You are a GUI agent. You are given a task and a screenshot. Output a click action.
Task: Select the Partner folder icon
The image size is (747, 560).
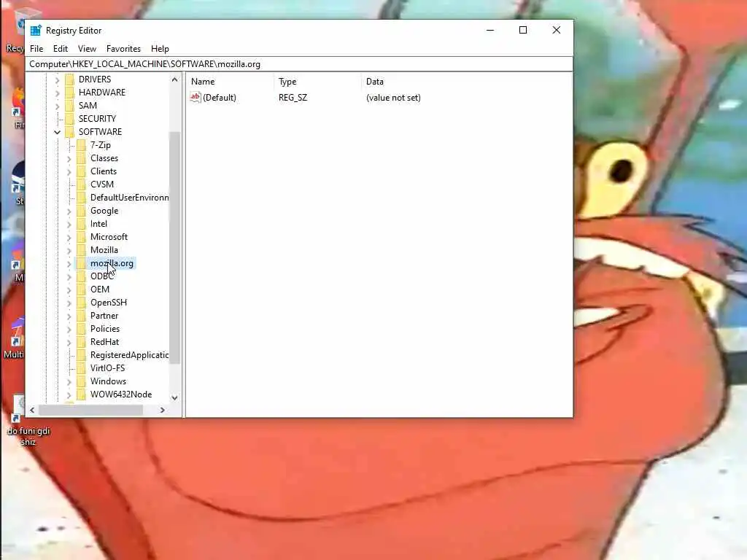pos(82,316)
